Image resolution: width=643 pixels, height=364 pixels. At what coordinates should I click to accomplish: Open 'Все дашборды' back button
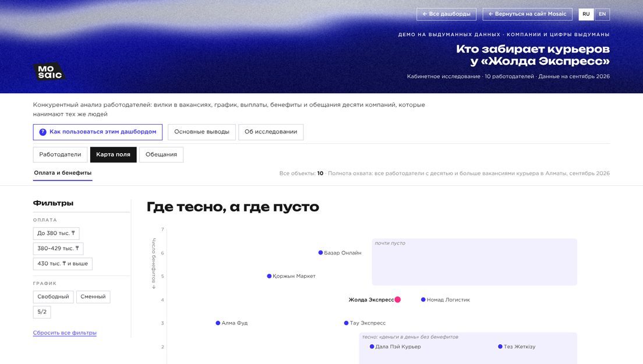click(x=446, y=14)
